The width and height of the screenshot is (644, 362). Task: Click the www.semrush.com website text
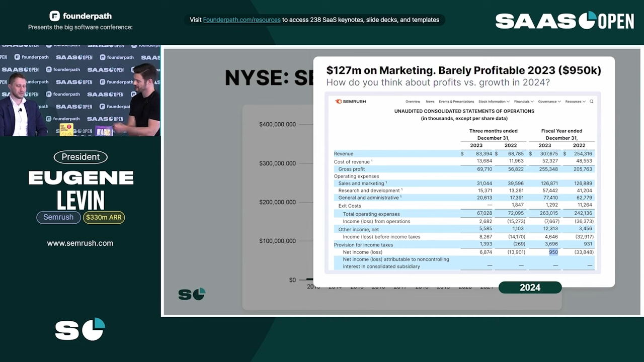click(80, 243)
